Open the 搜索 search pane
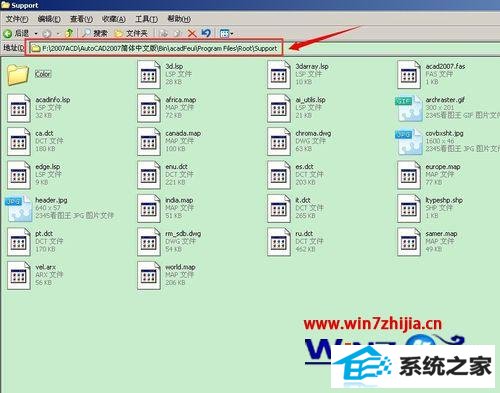Screen dimensions: 500x393 [x=95, y=33]
